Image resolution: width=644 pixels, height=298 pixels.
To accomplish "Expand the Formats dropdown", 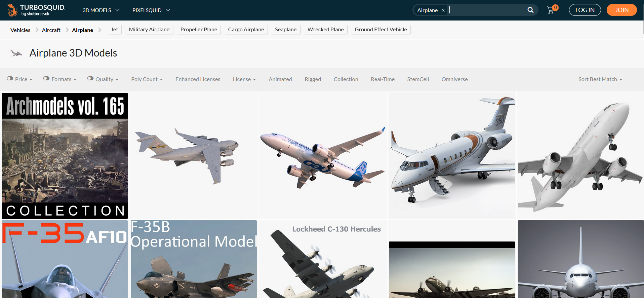I will [64, 79].
